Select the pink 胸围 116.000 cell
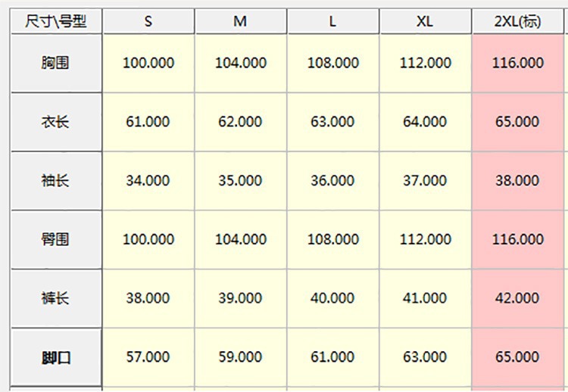Screen dimensions: 568x392 tap(517, 63)
